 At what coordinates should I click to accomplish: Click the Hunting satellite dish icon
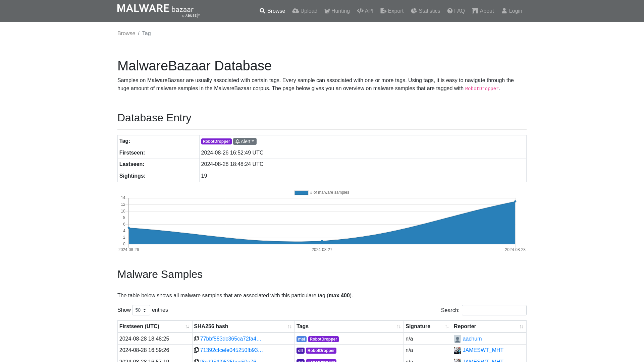coord(327,11)
